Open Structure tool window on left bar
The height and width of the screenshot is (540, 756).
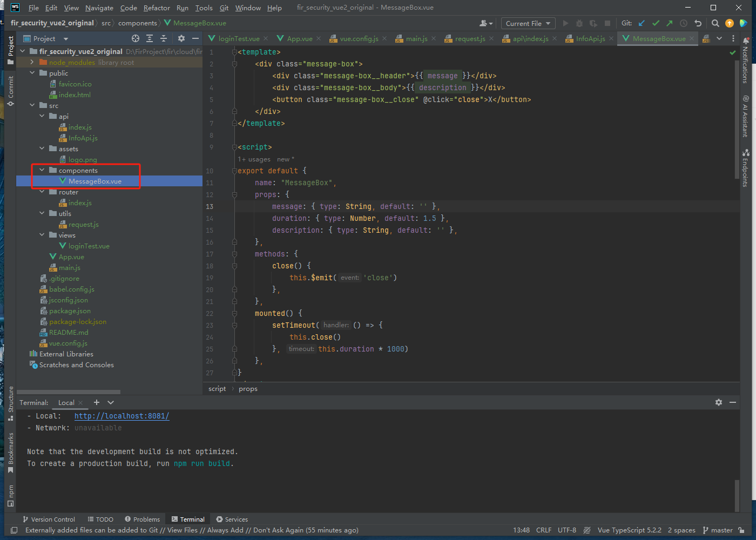(x=11, y=403)
